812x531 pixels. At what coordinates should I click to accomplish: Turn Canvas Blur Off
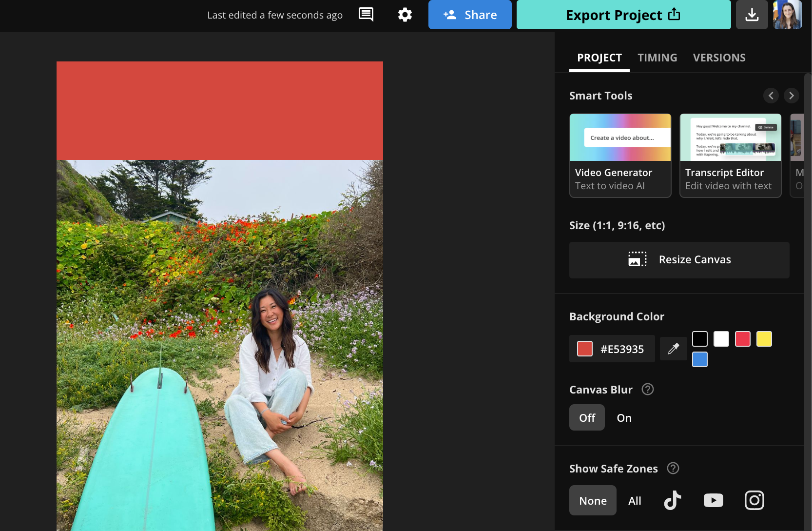(587, 418)
